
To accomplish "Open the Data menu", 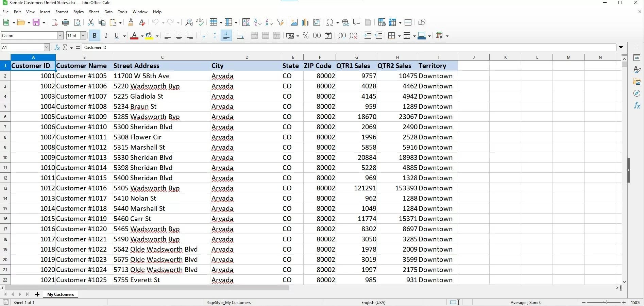I will click(108, 12).
